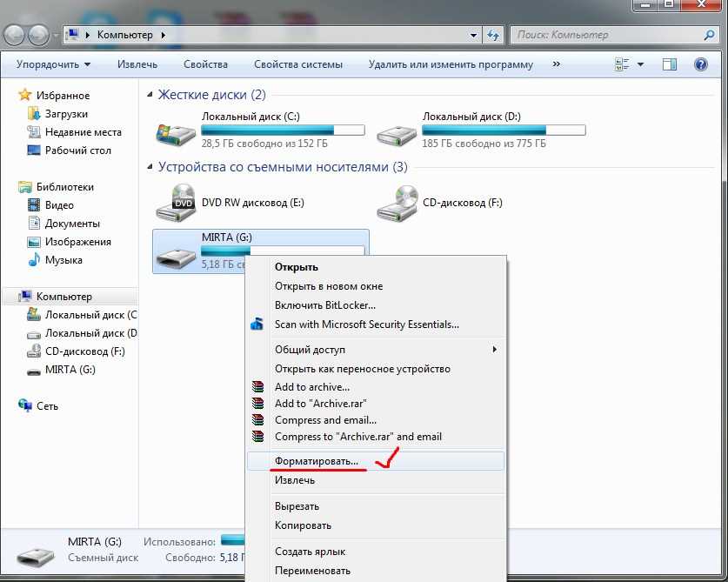Click the Microsoft Security Essentials scan icon
Image resolution: width=728 pixels, height=582 pixels.
[257, 324]
